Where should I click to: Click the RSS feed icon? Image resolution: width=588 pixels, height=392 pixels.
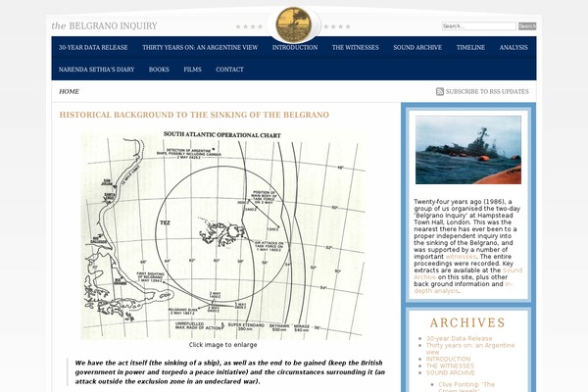click(x=440, y=91)
